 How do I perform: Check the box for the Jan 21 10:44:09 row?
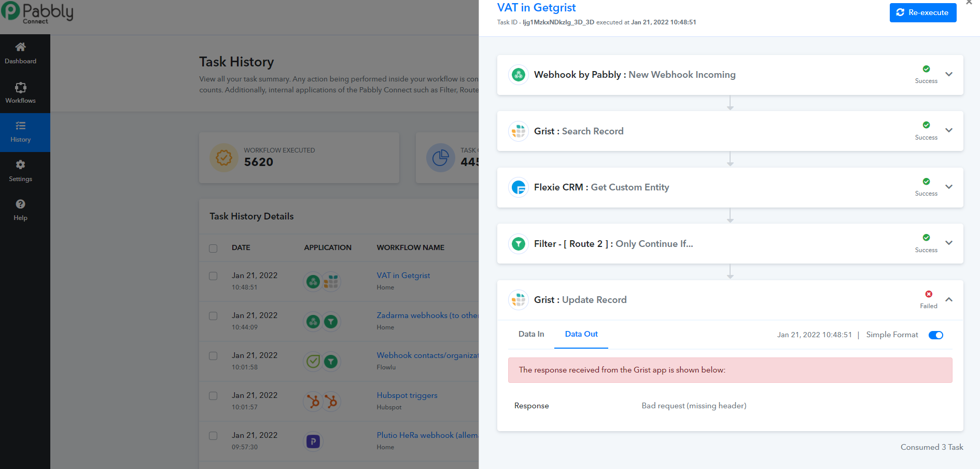tap(213, 316)
